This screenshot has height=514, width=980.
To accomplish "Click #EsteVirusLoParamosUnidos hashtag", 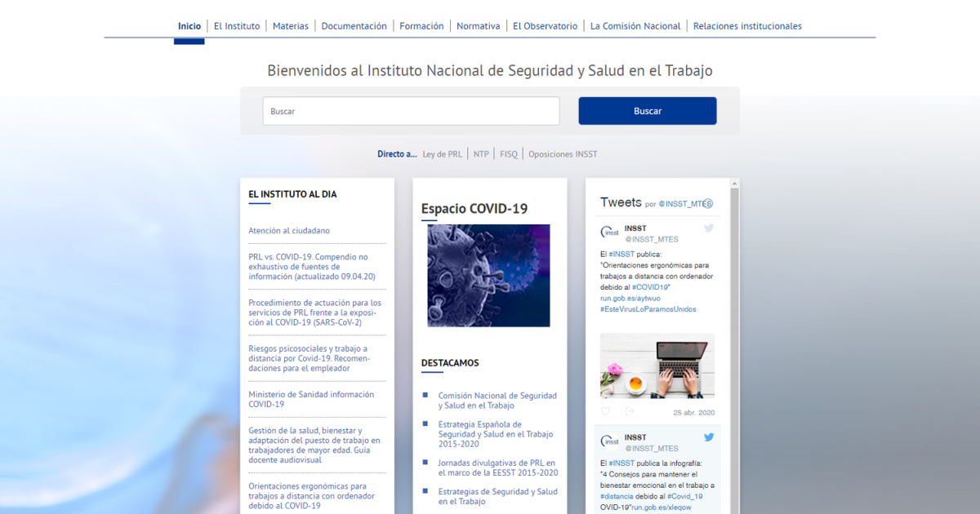I will coord(648,309).
